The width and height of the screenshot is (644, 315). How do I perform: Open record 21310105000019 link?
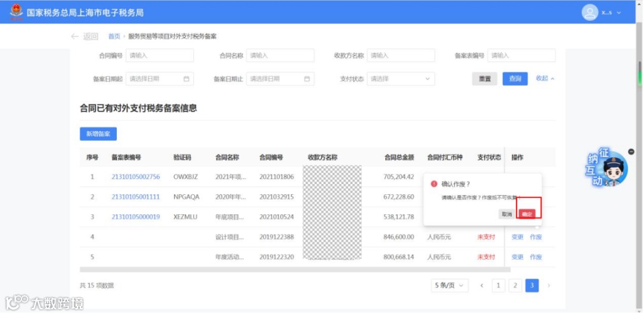click(135, 217)
